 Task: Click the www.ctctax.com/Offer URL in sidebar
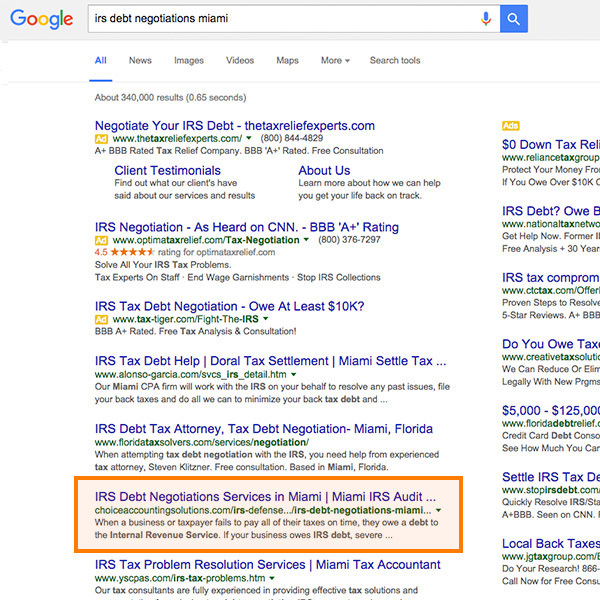tap(551, 290)
